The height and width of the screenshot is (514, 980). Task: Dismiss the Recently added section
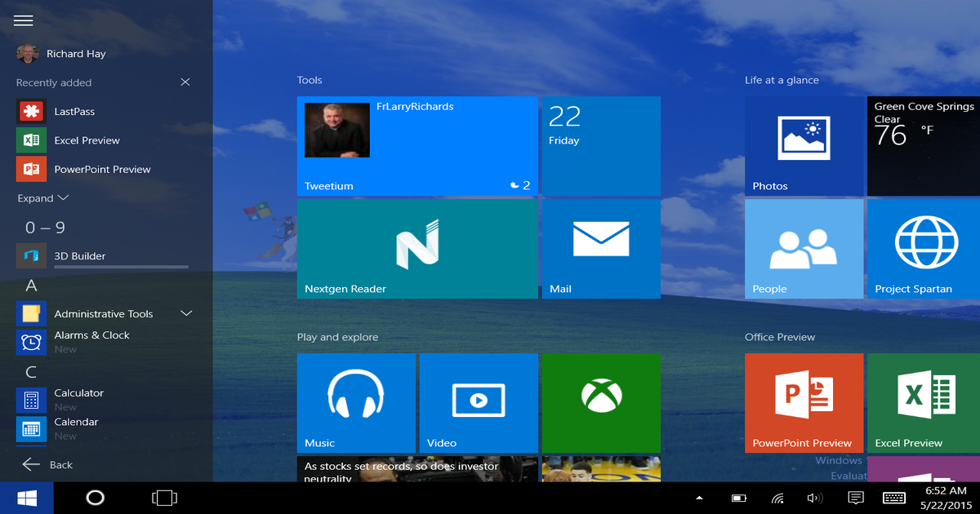click(185, 82)
